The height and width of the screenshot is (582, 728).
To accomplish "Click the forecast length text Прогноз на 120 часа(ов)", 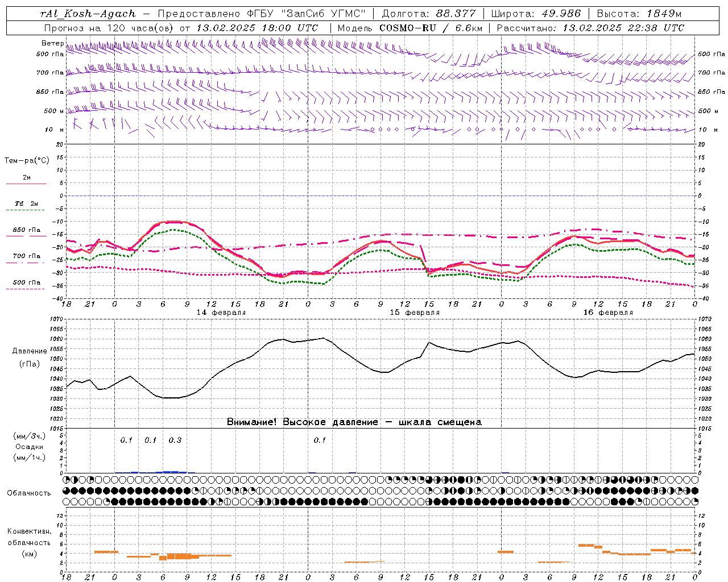I will click(109, 28).
